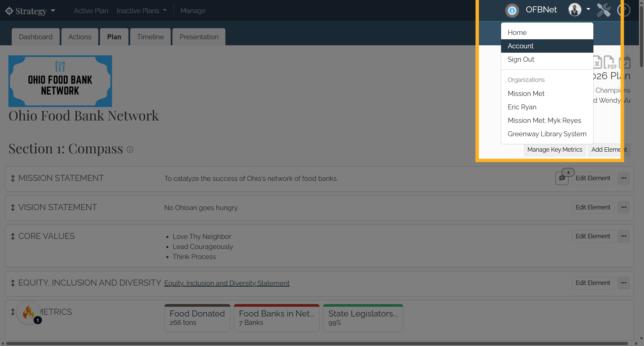
Task: Click the OFBNet organization badge icon
Action: point(512,10)
